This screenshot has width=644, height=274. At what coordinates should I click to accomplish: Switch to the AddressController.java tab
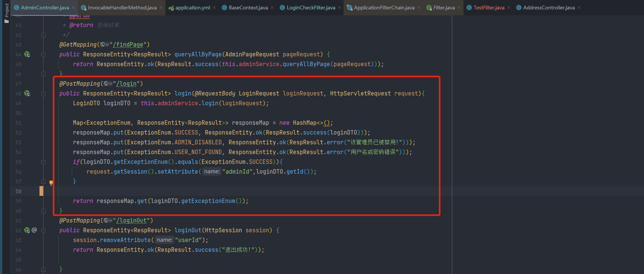tap(549, 8)
